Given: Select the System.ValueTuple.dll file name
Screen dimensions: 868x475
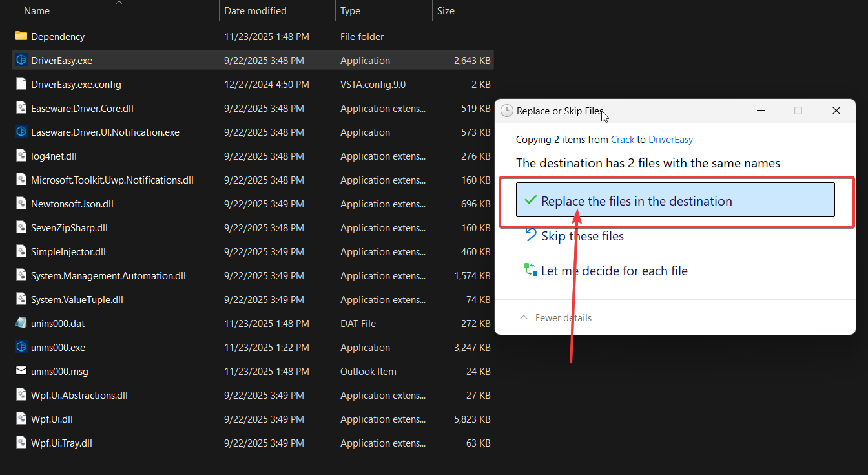Looking at the screenshot, I should point(77,300).
